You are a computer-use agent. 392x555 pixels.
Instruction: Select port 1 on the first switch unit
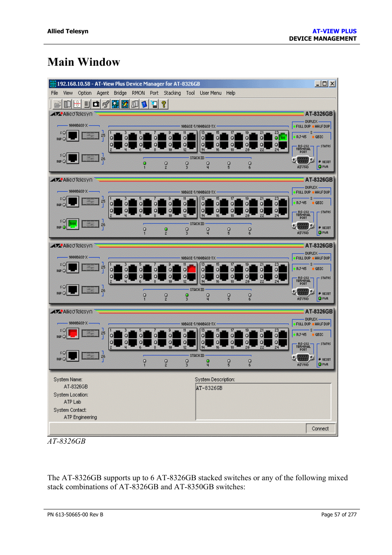(x=118, y=138)
